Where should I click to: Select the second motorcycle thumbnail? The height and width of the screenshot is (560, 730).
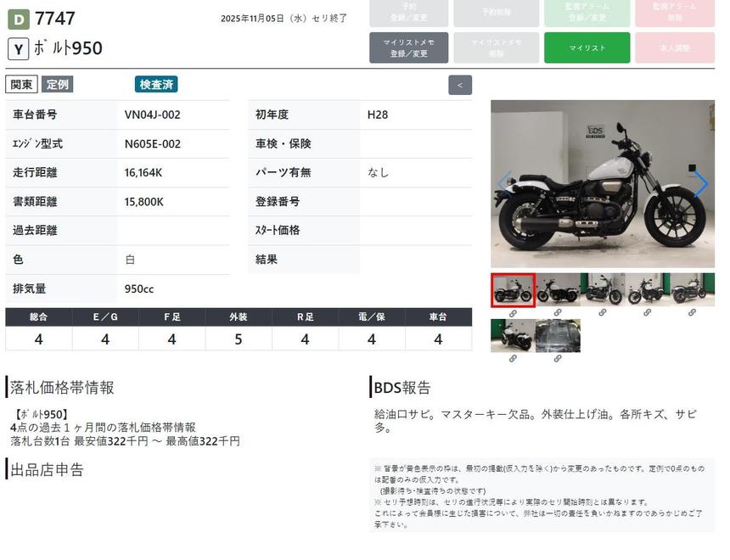(x=558, y=290)
